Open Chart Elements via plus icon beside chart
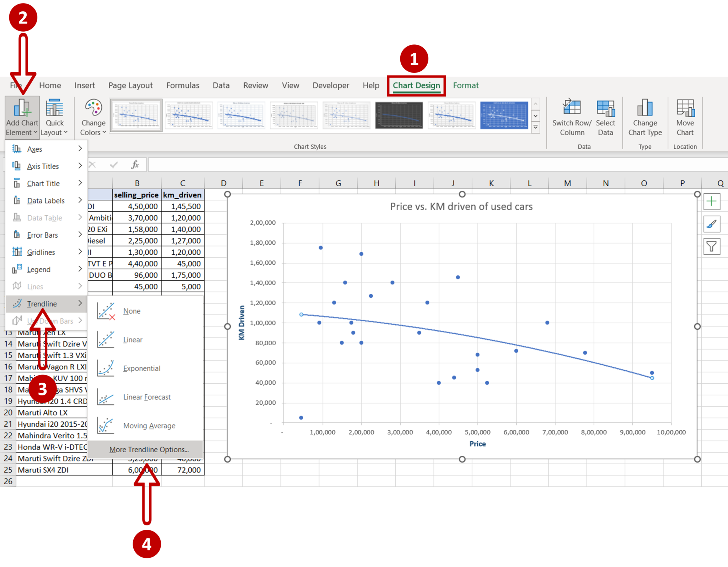This screenshot has width=728, height=567. pos(712,201)
